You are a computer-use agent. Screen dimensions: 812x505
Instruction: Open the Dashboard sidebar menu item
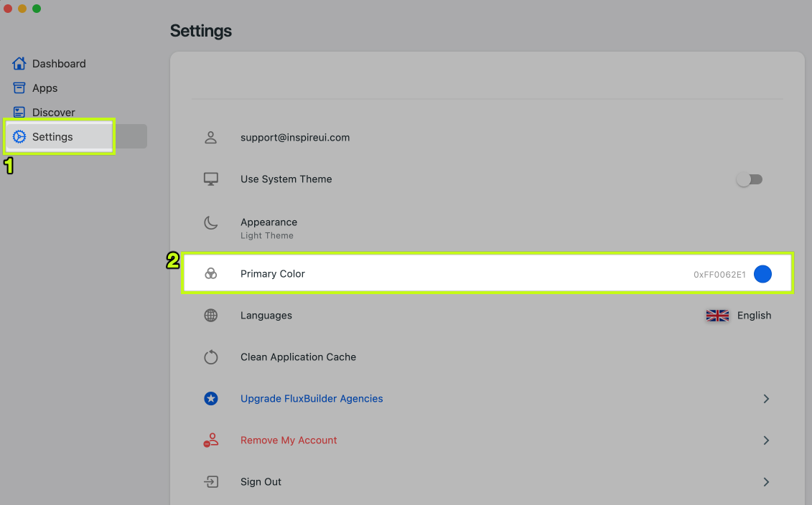point(59,64)
